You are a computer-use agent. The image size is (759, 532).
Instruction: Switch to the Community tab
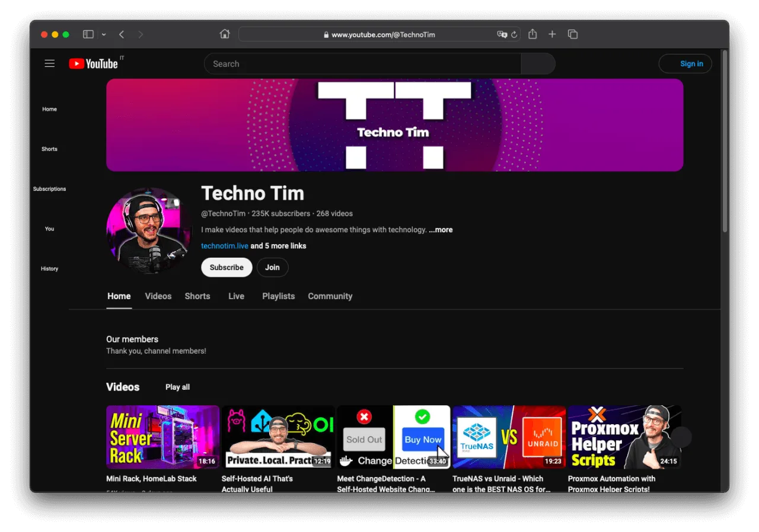(x=330, y=296)
